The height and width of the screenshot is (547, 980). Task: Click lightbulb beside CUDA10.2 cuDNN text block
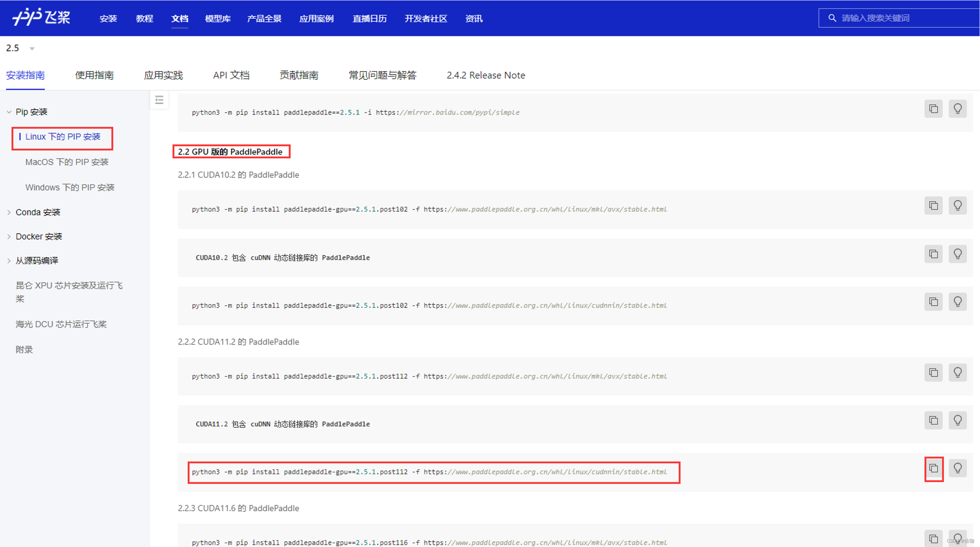click(957, 254)
